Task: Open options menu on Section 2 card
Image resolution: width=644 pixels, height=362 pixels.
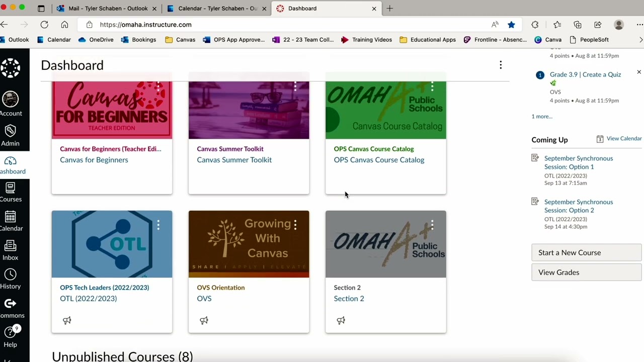Action: (x=432, y=225)
